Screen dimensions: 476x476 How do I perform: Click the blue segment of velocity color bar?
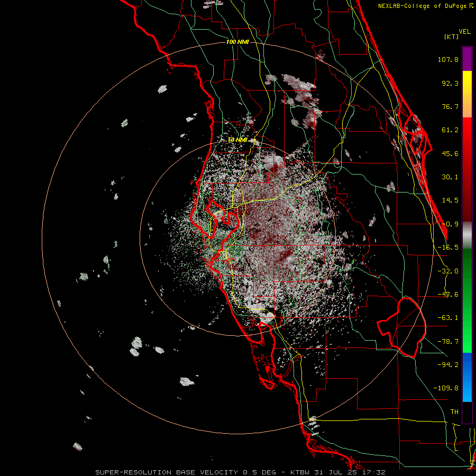[467, 377]
